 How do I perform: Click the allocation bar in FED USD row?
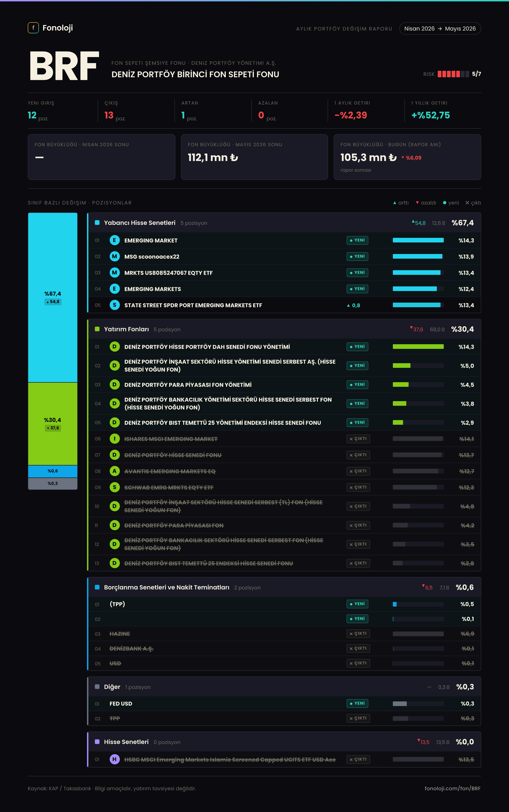click(x=418, y=704)
